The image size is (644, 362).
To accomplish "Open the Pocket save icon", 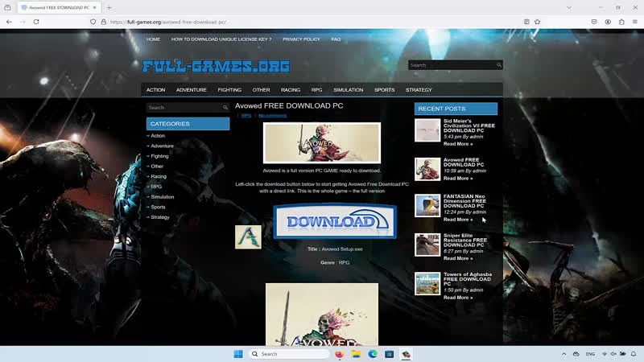I will [x=594, y=22].
